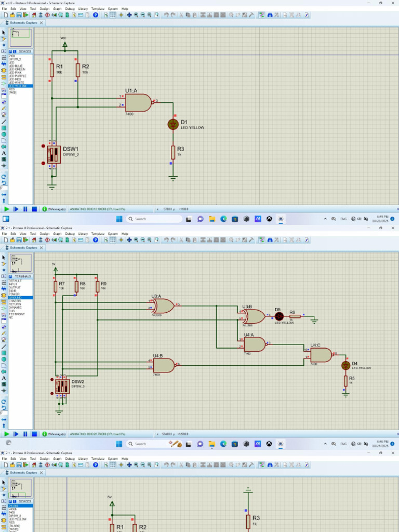Image resolution: width=399 pixels, height=532 pixels.
Task: Choose 2D circle tool in asd2 window sidebar
Action: pos(4,135)
